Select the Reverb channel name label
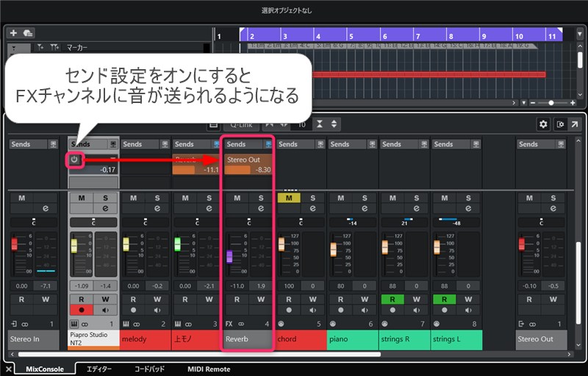Image resolution: width=588 pixels, height=376 pixels. [248, 340]
